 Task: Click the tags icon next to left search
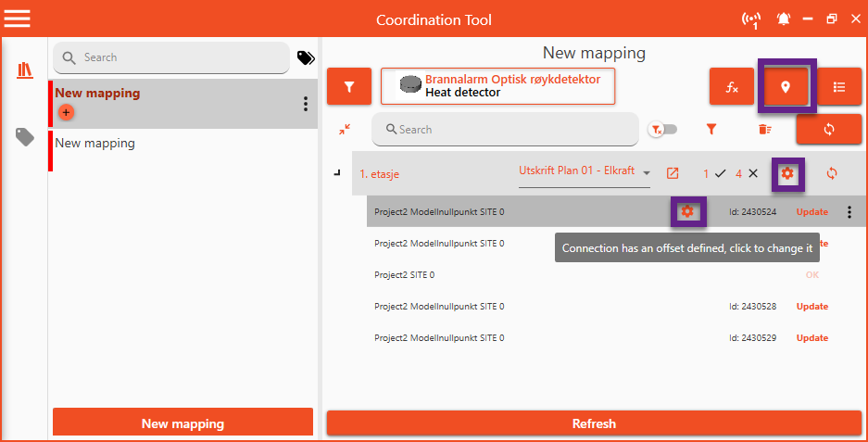(306, 57)
